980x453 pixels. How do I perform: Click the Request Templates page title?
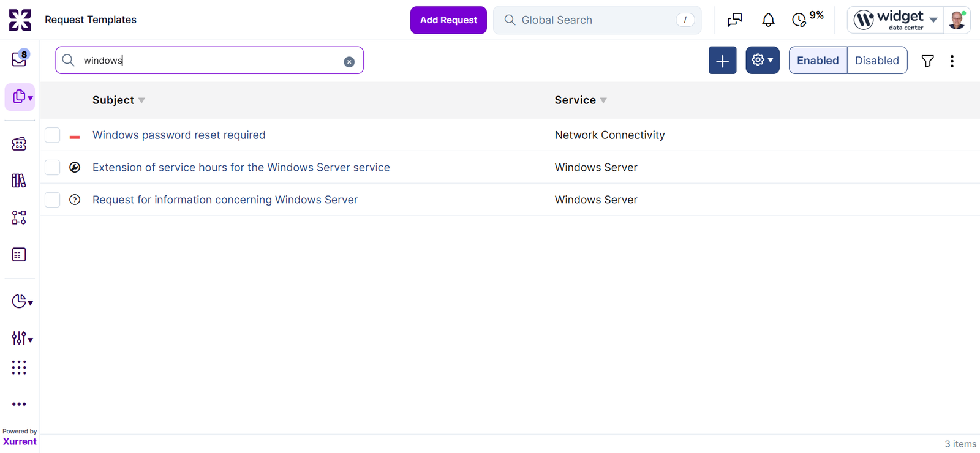tap(91, 20)
